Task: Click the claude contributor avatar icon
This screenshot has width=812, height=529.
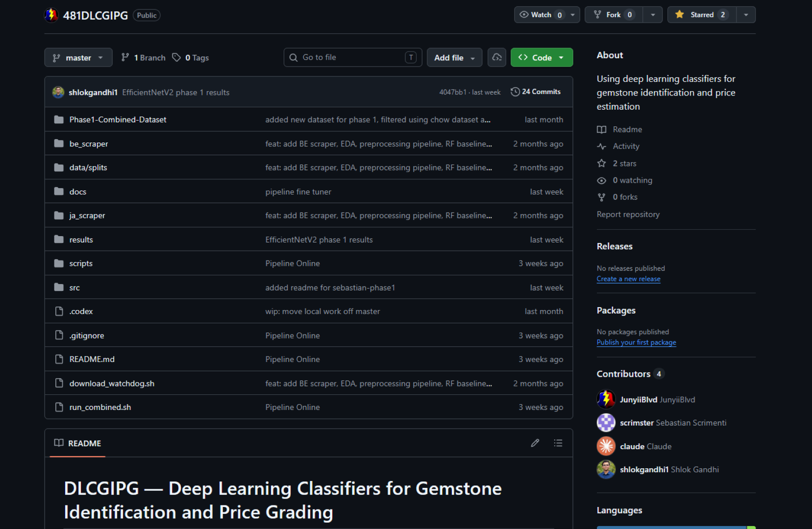Action: tap(606, 446)
